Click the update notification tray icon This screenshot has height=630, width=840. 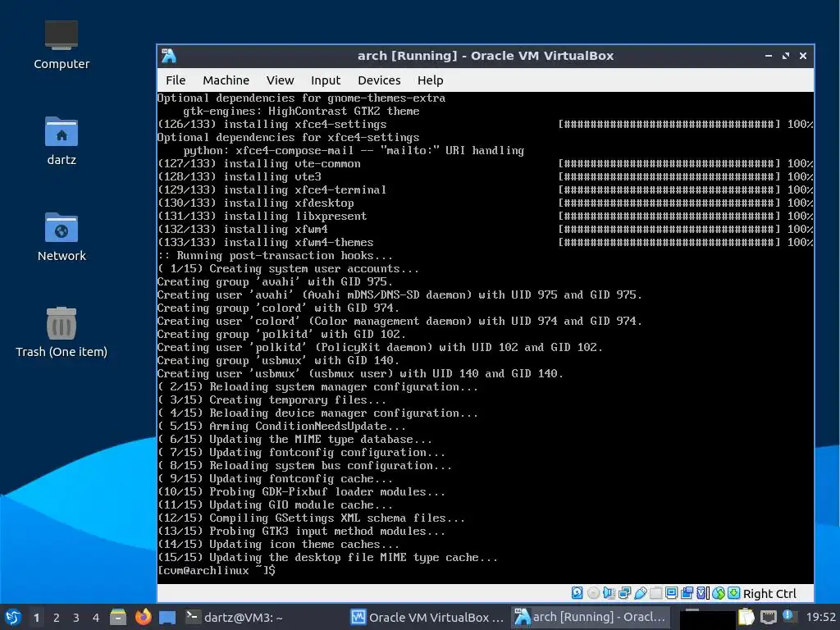pyautogui.click(x=787, y=616)
